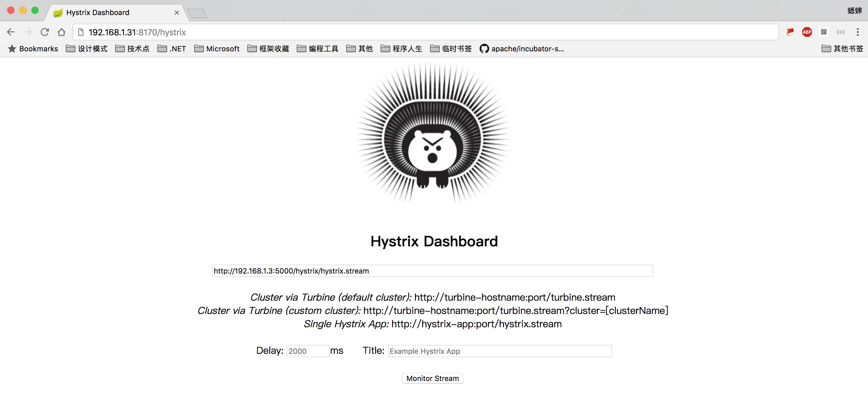
Task: Click the Delay milliseconds input field
Action: (308, 351)
